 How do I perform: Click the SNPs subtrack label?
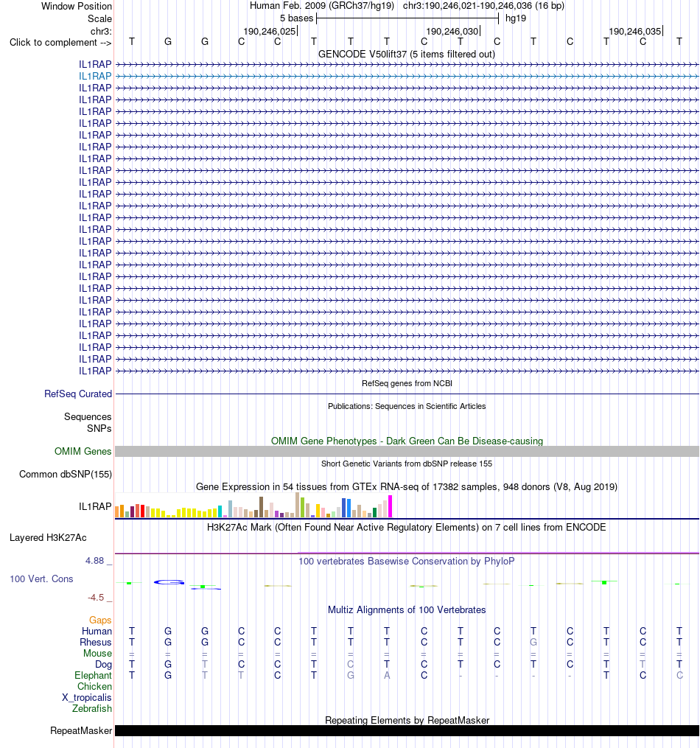coord(99,428)
